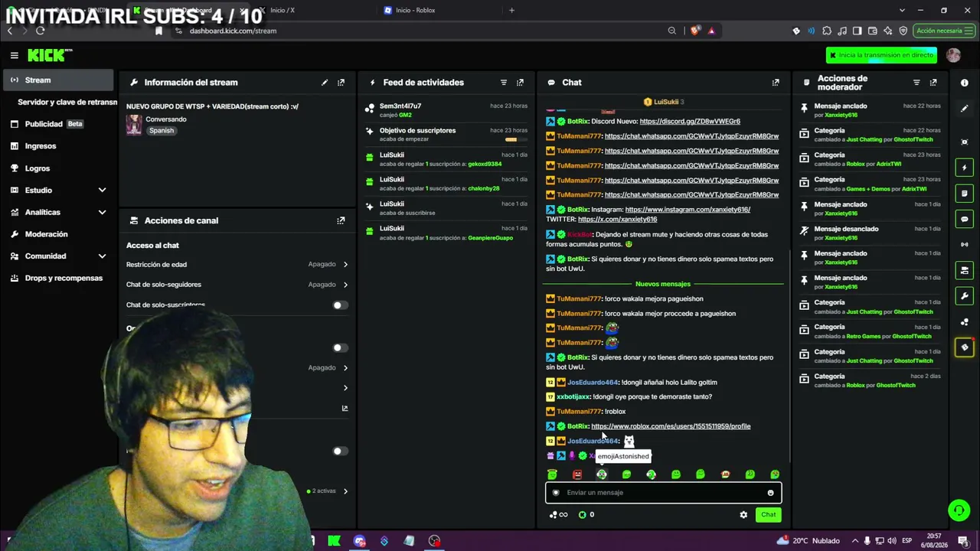
Task: Click the browser address bar URL
Action: pos(233,31)
